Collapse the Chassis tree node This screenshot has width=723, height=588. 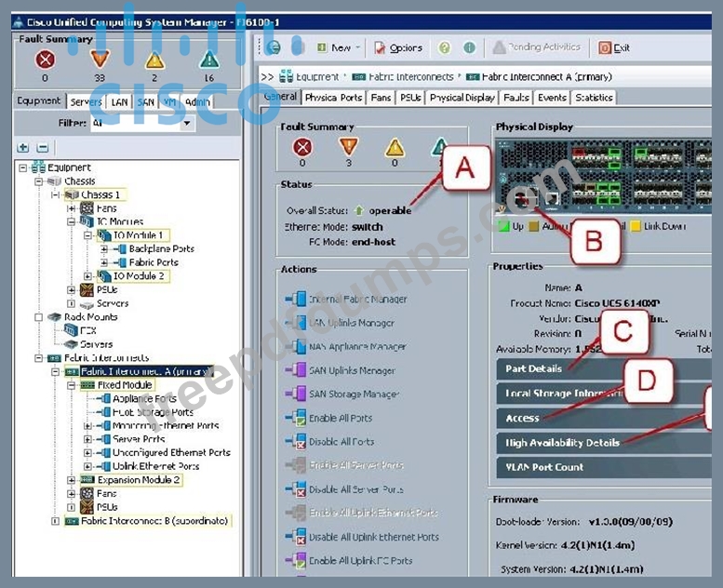pos(39,181)
